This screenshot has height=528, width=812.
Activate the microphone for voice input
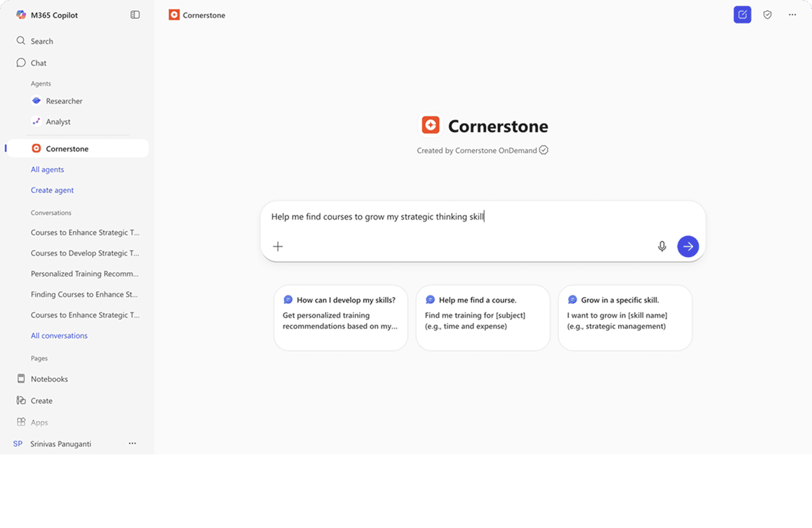click(662, 246)
